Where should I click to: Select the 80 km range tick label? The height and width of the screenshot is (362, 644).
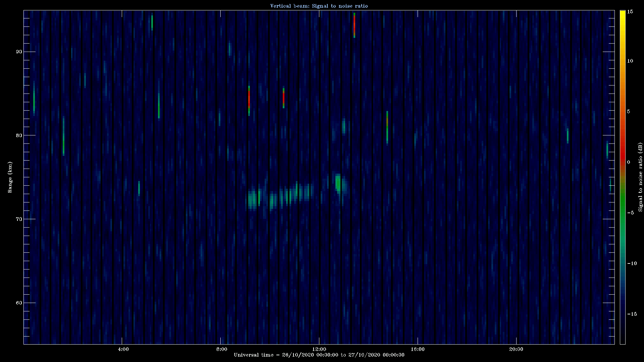[19, 135]
